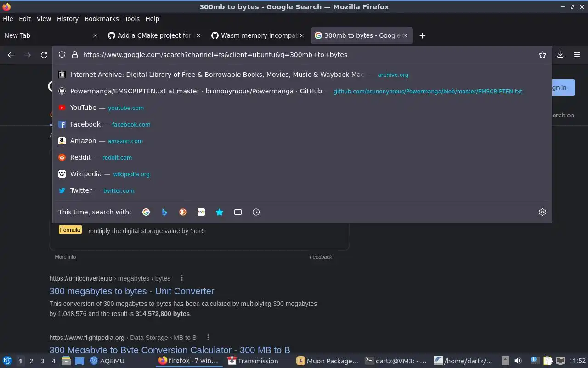The image size is (588, 368).
Task: Open AQEMU from the taskbar
Action: [x=107, y=361]
